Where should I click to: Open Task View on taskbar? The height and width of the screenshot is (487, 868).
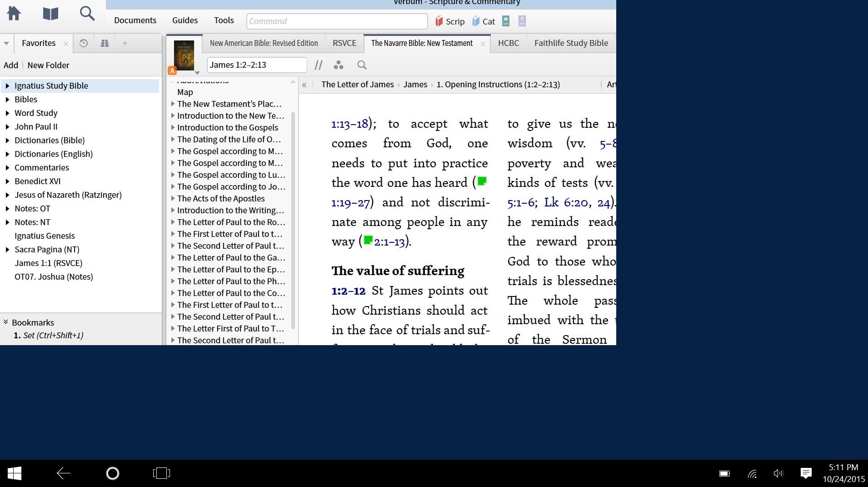[x=161, y=473]
